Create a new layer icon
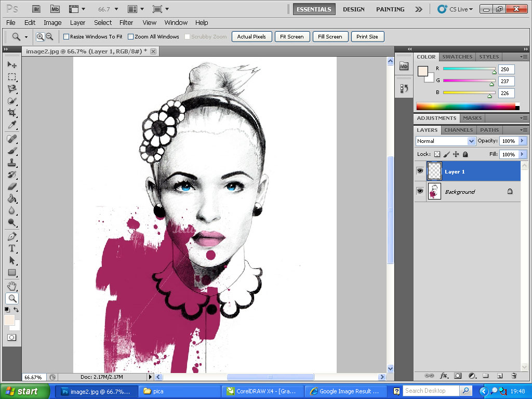Image resolution: width=532 pixels, height=399 pixels. [x=500, y=376]
